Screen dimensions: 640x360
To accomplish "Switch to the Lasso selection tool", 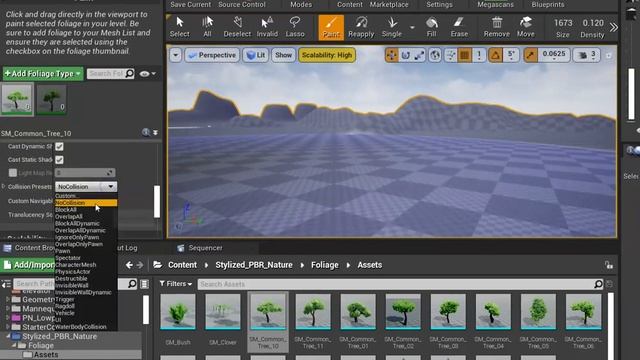I will coord(295,27).
